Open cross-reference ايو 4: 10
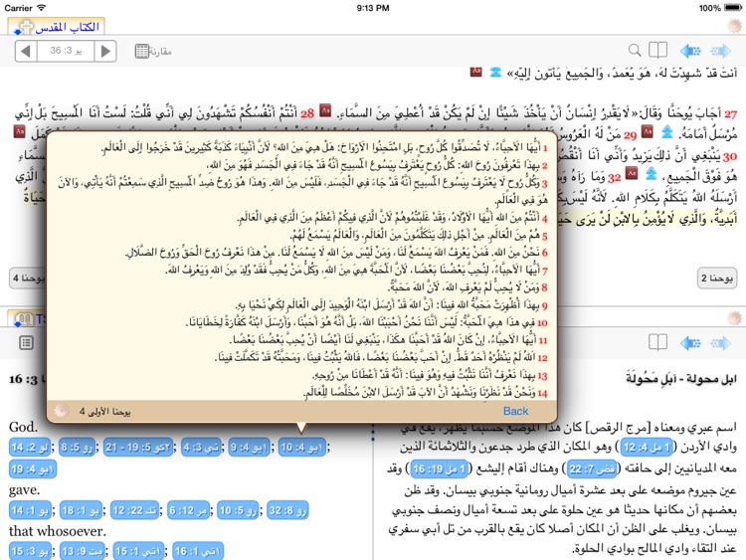 301,448
